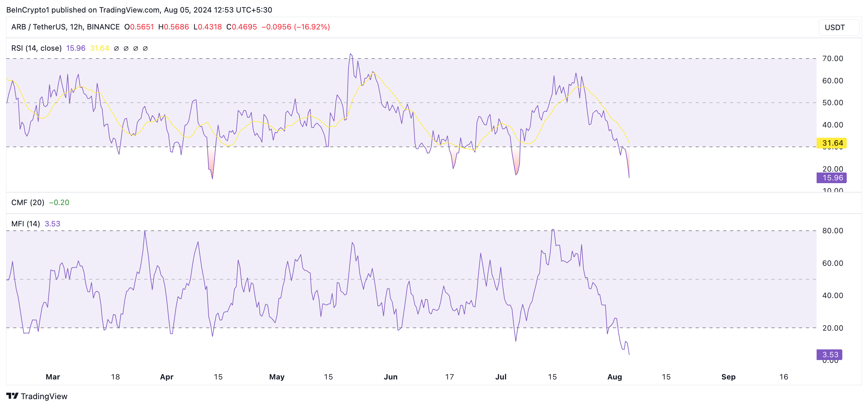Click the green -0.20 CMF value
Screen dimensions: 868x407
click(x=59, y=202)
